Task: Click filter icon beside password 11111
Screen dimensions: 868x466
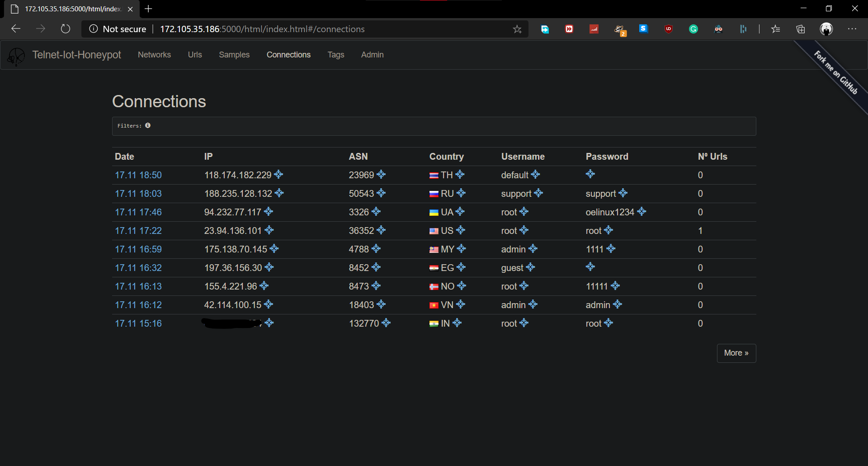Action: [x=615, y=286]
